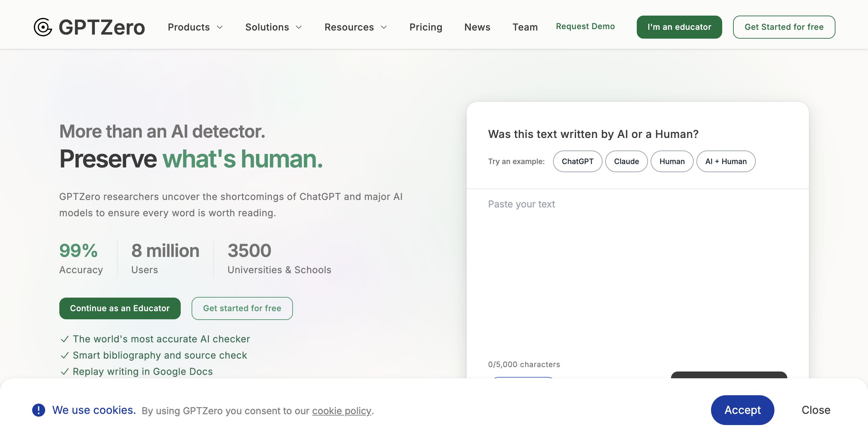Viewport: 868px width, 442px height.
Task: Select the ChatGPT example chip
Action: tap(577, 161)
